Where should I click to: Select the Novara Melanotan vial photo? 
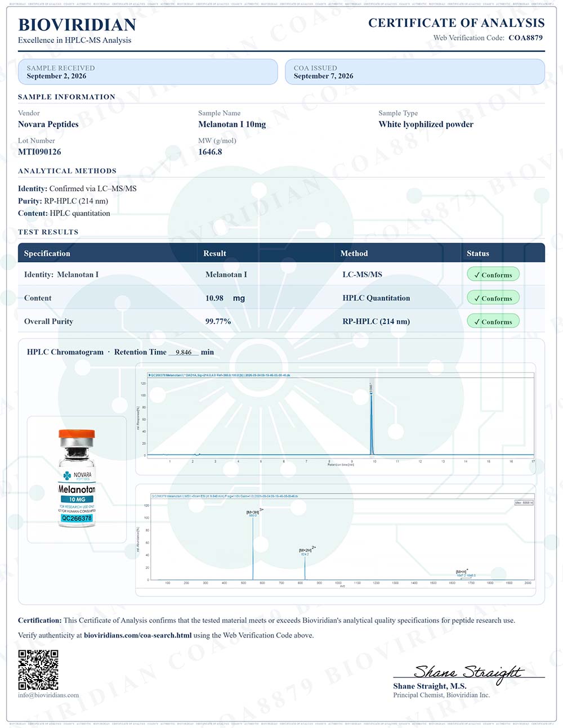(x=77, y=479)
